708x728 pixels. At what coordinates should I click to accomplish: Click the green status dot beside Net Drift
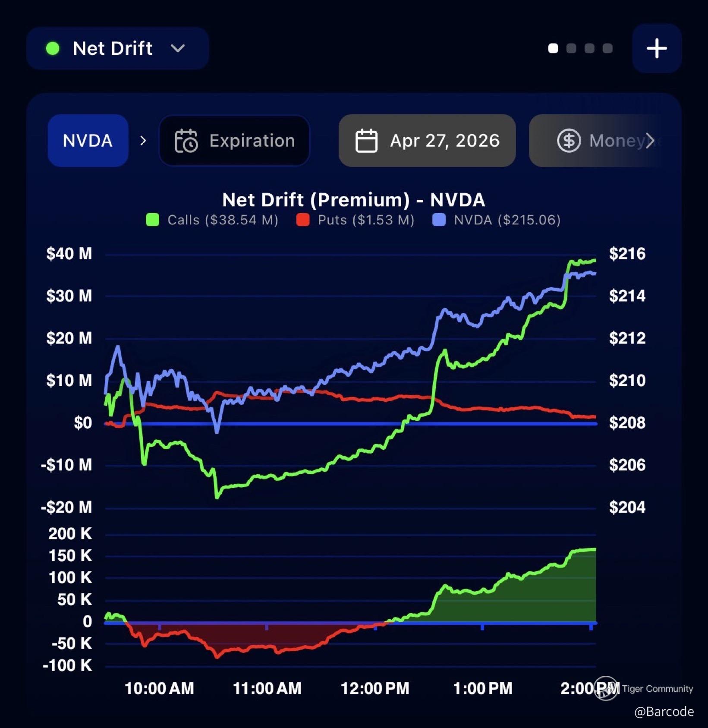[53, 48]
